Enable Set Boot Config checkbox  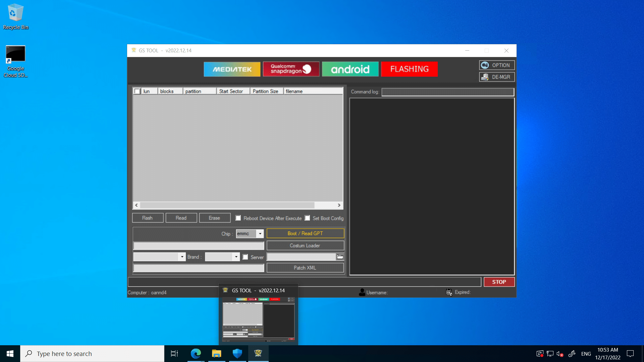point(308,218)
